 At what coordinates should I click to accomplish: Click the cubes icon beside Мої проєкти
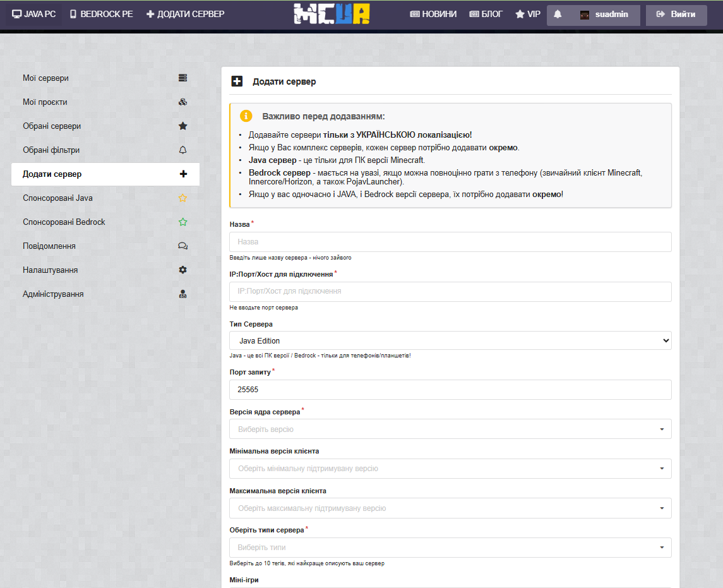[x=182, y=102]
